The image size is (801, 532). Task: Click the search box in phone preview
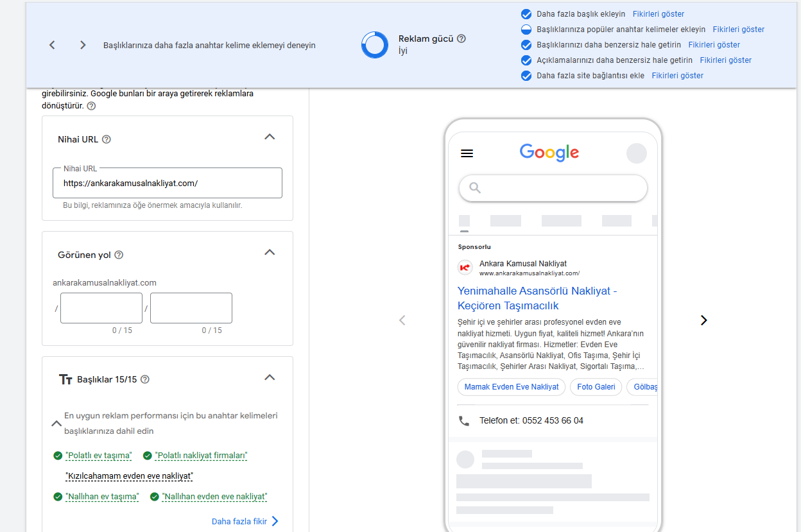[553, 188]
